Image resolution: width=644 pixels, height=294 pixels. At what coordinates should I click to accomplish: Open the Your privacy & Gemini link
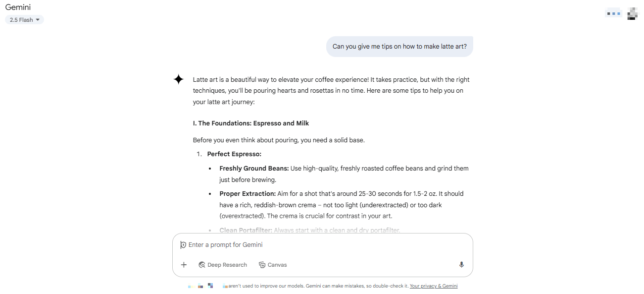tap(434, 286)
